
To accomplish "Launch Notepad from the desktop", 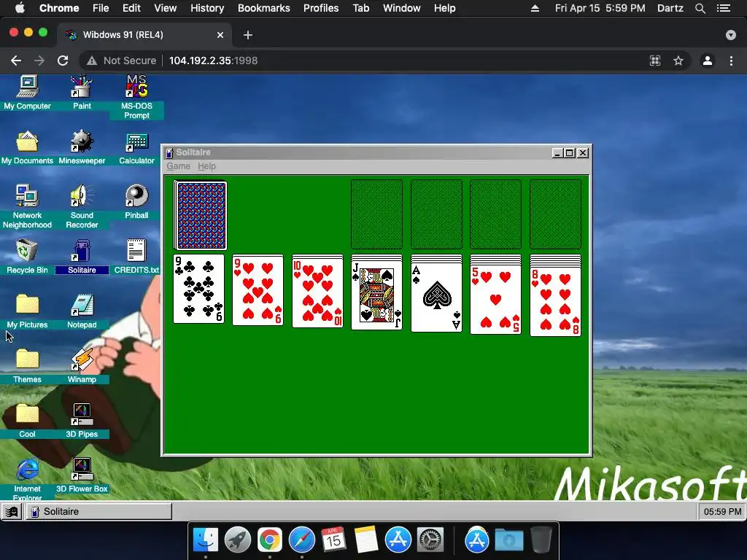I will pos(82,311).
